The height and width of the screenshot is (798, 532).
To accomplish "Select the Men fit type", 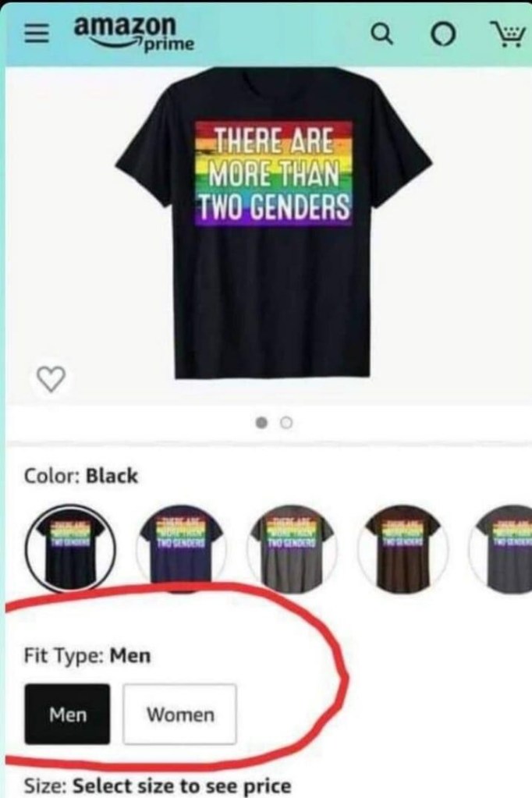I will coord(67,714).
